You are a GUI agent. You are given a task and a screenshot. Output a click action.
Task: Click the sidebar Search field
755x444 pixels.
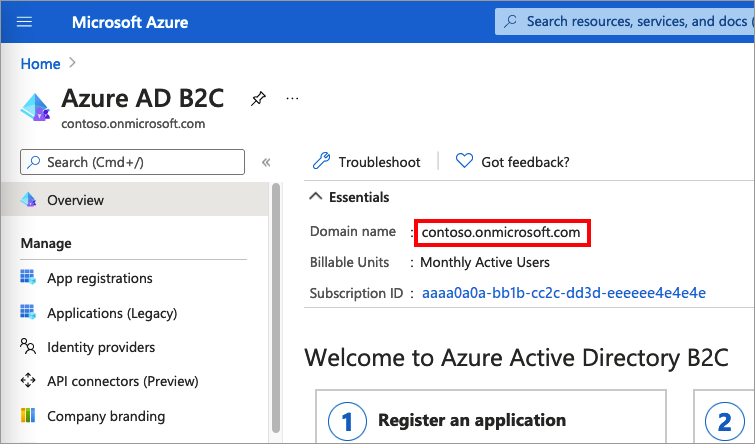133,162
